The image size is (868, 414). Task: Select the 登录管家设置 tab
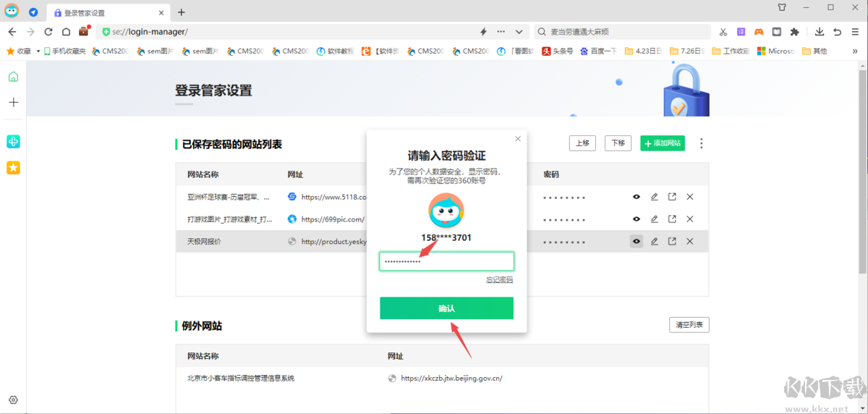[108, 13]
